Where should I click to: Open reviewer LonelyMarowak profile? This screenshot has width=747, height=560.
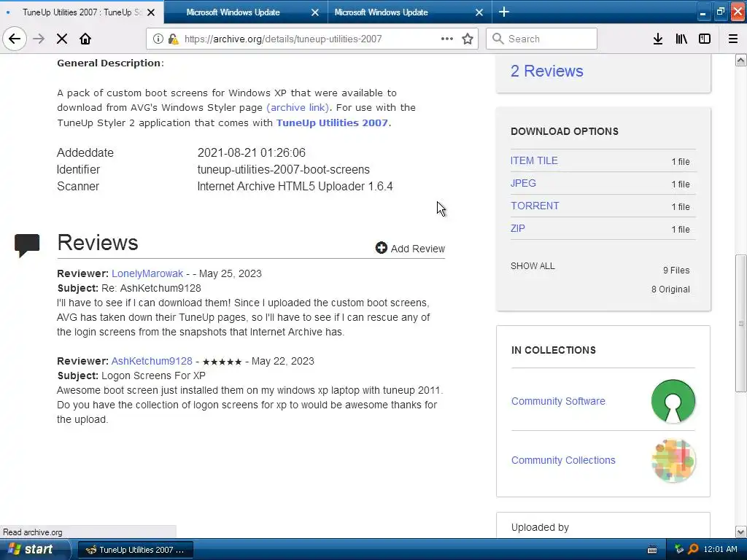tap(147, 273)
